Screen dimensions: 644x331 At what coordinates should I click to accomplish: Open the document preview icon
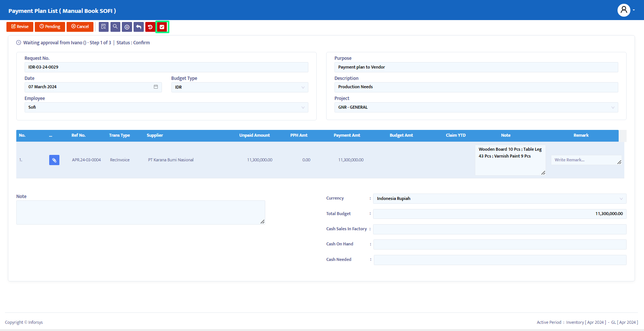(x=104, y=27)
